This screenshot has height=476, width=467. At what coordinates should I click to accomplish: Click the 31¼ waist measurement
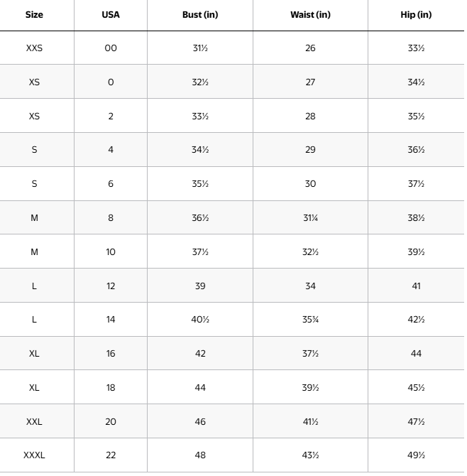point(310,218)
